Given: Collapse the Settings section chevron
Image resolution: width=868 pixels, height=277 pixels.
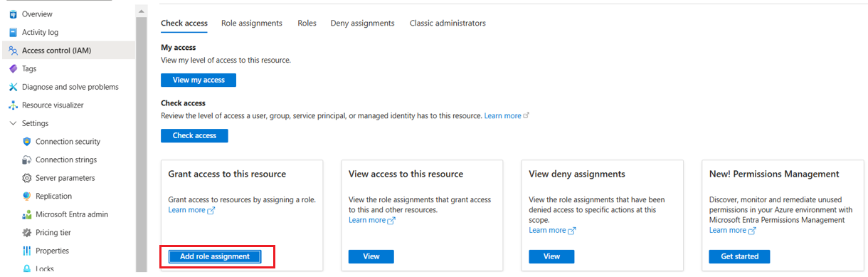Looking at the screenshot, I should (x=13, y=123).
